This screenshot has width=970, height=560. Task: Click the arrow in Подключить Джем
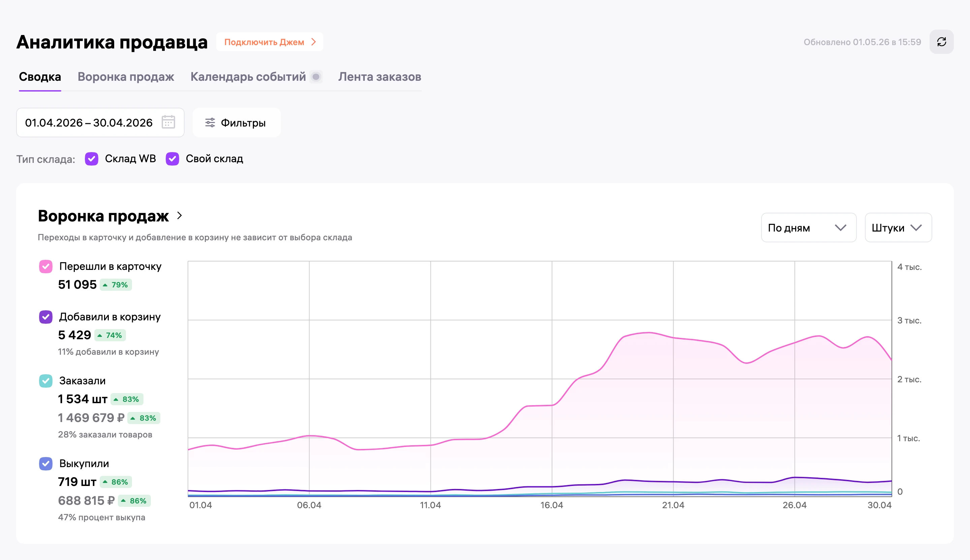click(314, 42)
